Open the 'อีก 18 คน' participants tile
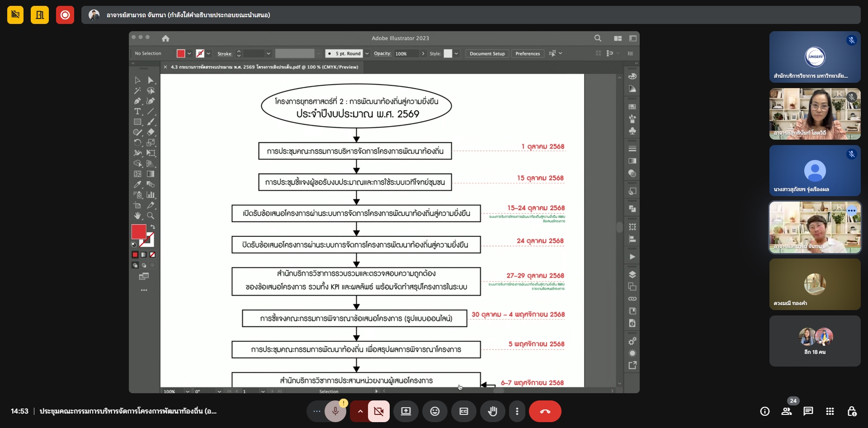Viewport: 868px width, 428px height. pyautogui.click(x=815, y=341)
